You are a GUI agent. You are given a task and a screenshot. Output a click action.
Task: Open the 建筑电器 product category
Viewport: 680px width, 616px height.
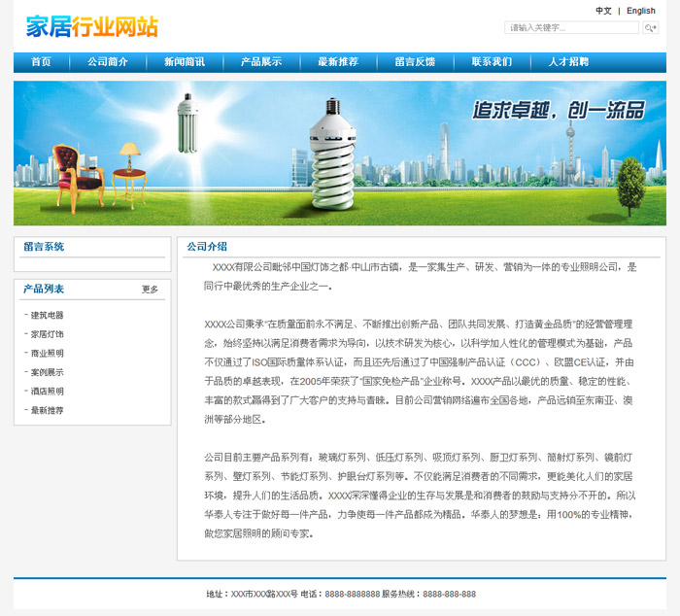[x=47, y=316]
